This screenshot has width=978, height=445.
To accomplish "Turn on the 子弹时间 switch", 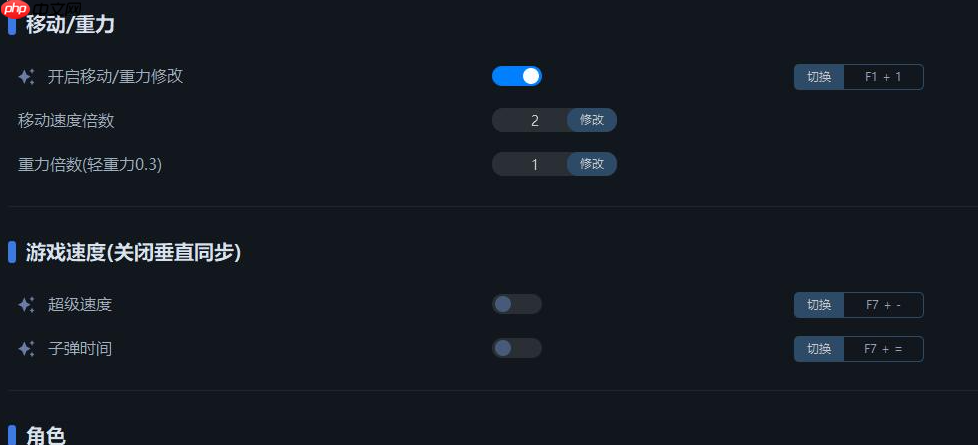I will coord(517,348).
